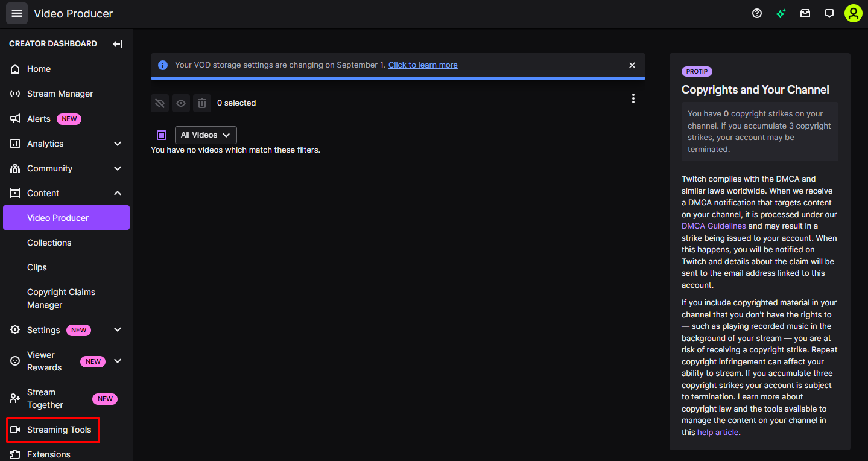Click the no videos match filters message

(x=235, y=150)
